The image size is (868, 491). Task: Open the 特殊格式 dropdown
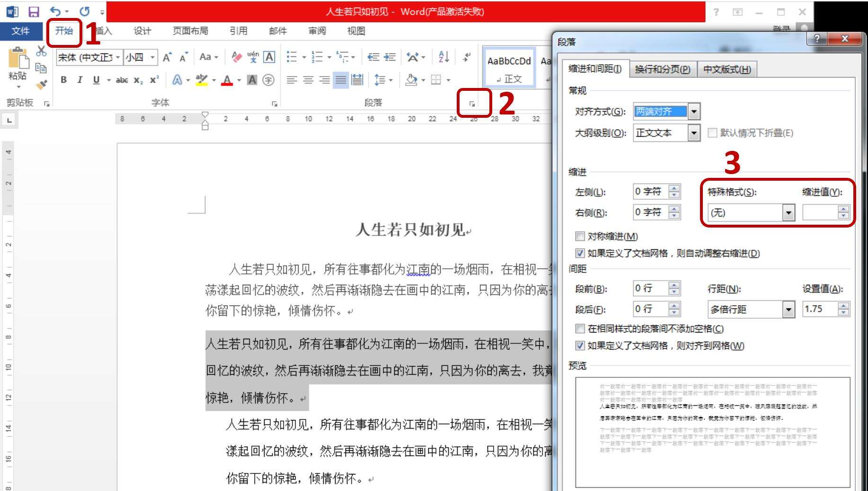click(788, 213)
